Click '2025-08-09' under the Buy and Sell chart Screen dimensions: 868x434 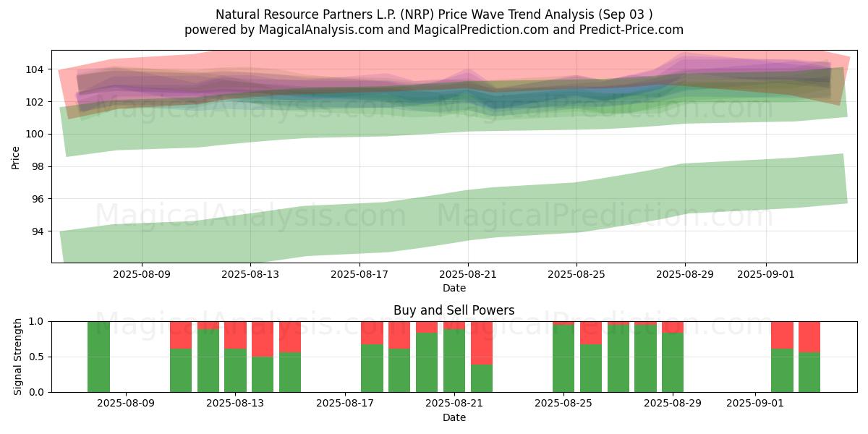pos(127,404)
